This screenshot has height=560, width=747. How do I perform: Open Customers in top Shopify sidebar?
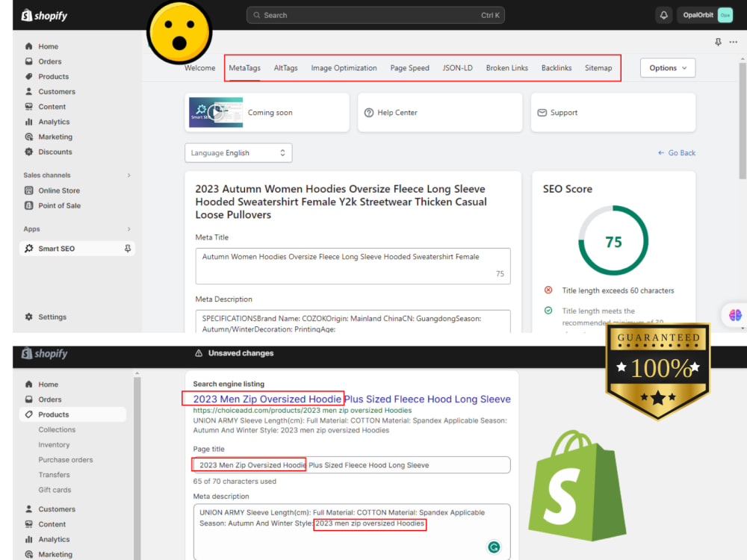(x=56, y=91)
